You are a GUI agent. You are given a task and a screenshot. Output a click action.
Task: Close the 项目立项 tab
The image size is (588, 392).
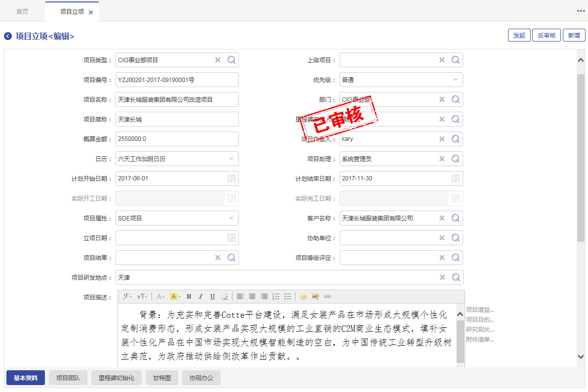pos(91,12)
